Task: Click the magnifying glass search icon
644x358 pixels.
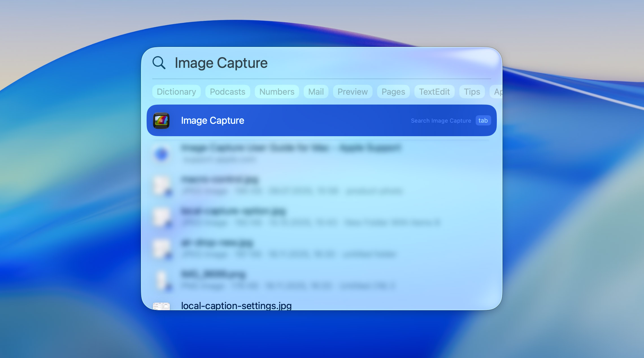Action: (159, 63)
